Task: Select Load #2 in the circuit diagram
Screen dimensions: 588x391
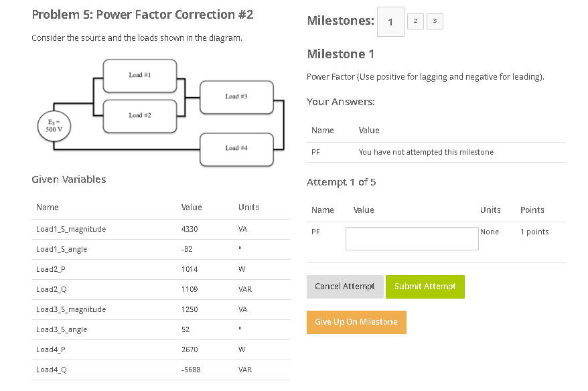Action: [x=139, y=115]
